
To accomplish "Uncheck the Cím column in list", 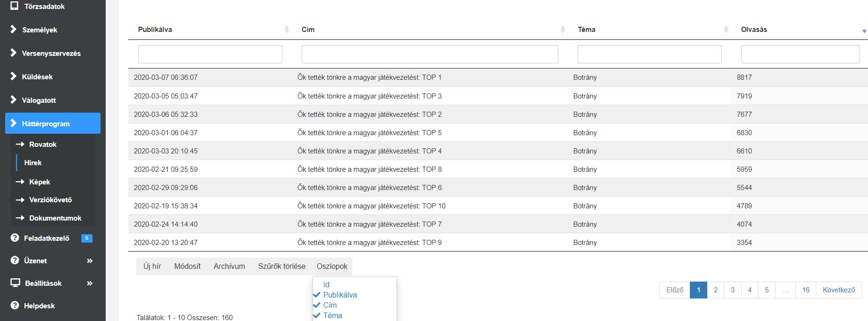I will tap(325, 305).
